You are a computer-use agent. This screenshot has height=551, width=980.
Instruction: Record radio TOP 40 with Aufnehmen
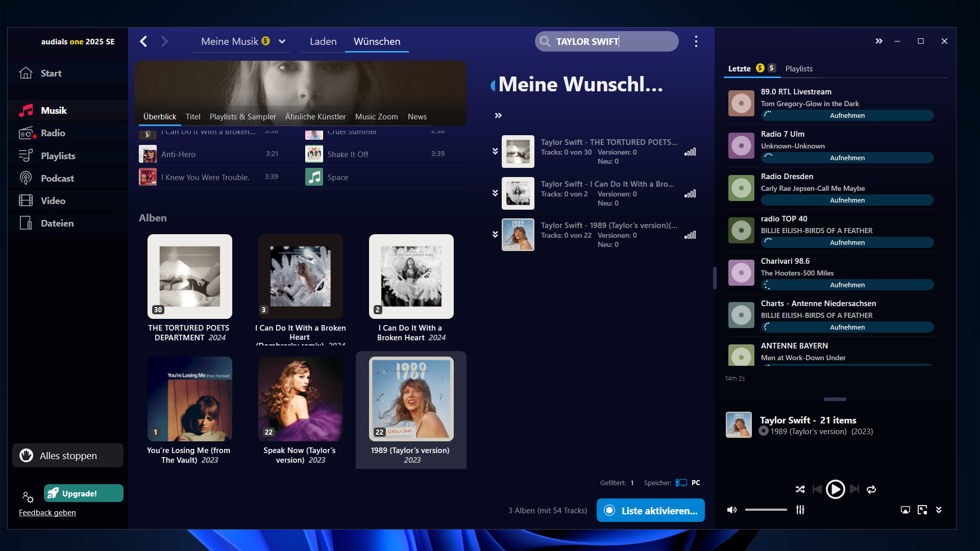click(x=847, y=243)
